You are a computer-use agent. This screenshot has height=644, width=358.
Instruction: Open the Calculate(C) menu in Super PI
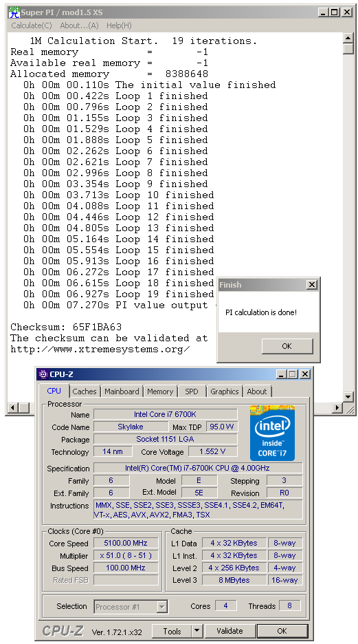(x=32, y=25)
